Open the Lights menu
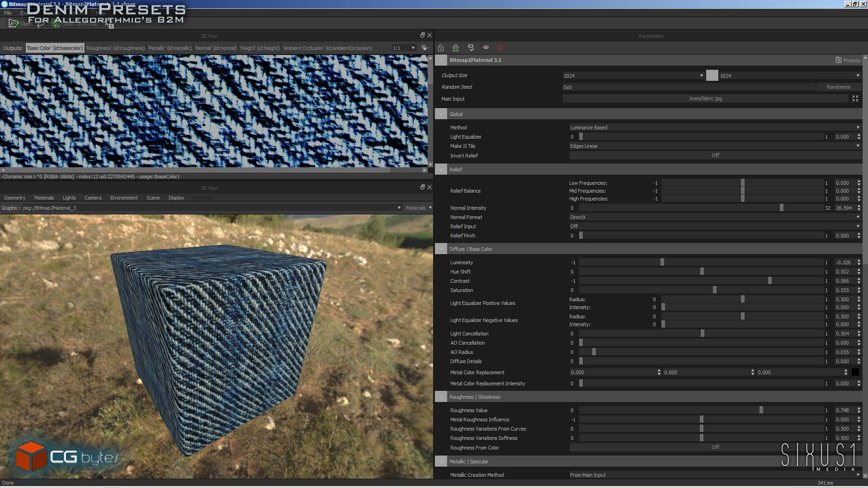868x488 pixels. click(69, 198)
